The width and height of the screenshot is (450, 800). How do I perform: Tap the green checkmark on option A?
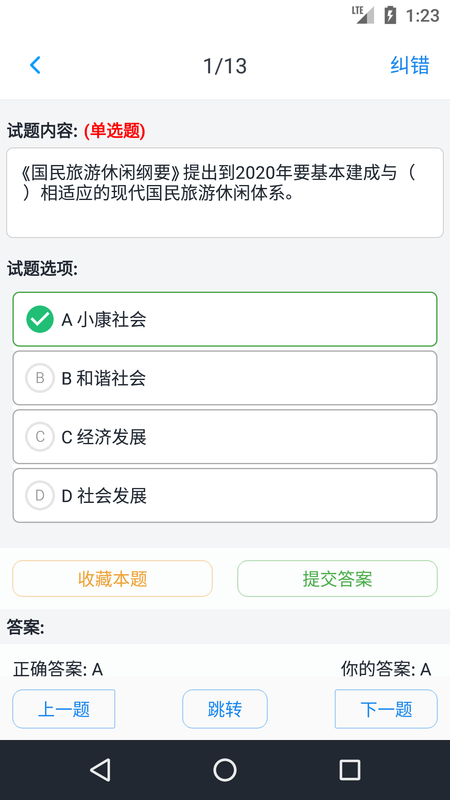tap(40, 319)
